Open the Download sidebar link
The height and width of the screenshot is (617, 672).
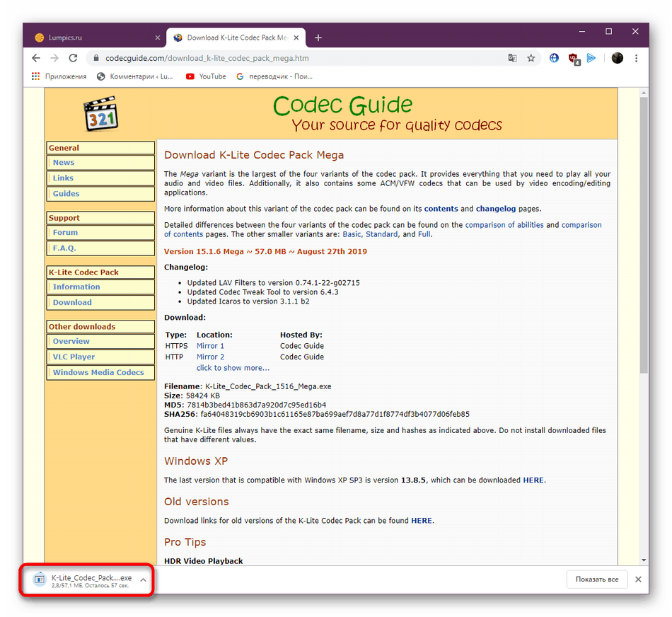(100, 303)
